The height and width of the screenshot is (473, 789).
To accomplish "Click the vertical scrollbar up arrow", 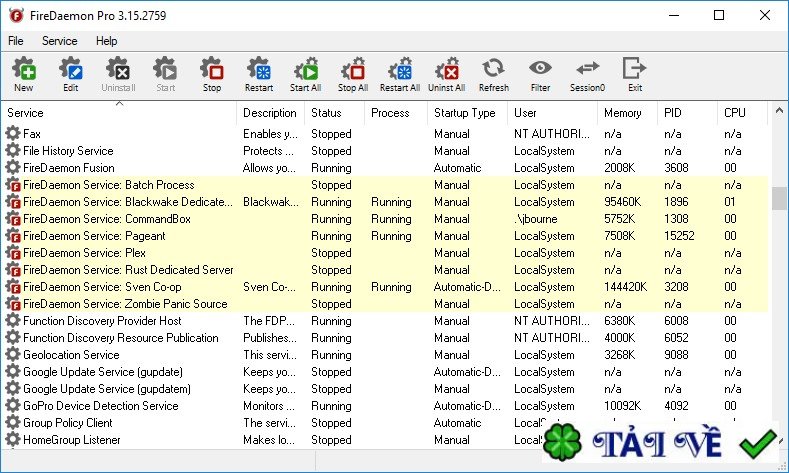I will (779, 110).
